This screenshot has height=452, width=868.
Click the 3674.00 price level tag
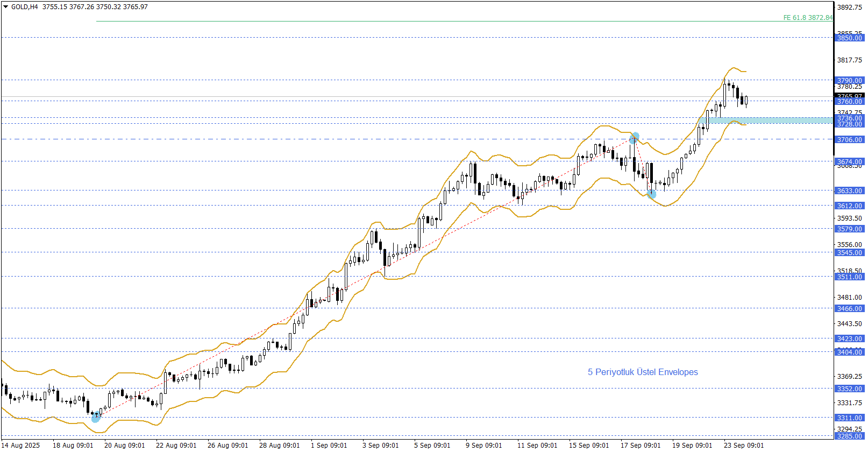pyautogui.click(x=849, y=161)
